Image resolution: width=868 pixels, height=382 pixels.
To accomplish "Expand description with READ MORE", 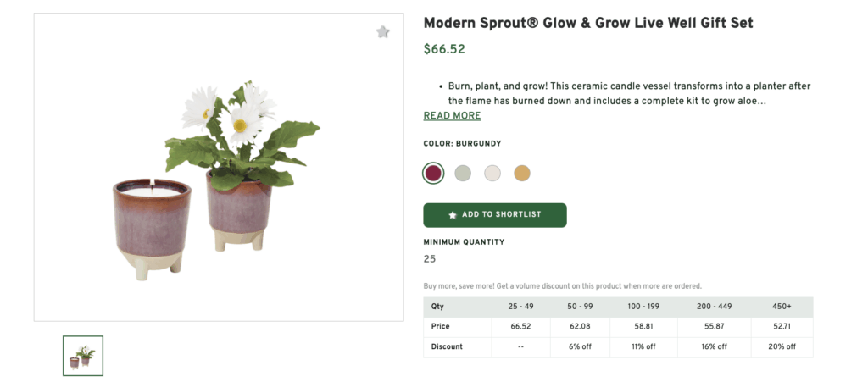I will click(452, 116).
